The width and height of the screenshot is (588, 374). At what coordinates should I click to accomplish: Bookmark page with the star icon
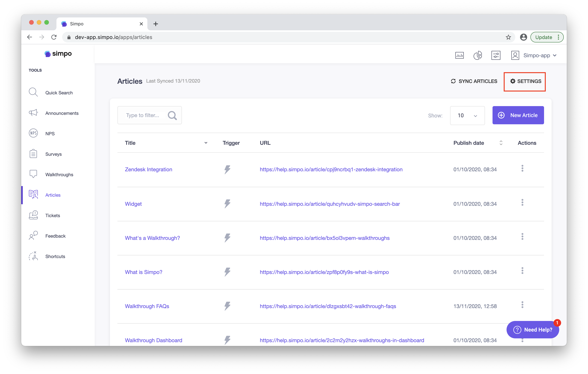pos(508,37)
